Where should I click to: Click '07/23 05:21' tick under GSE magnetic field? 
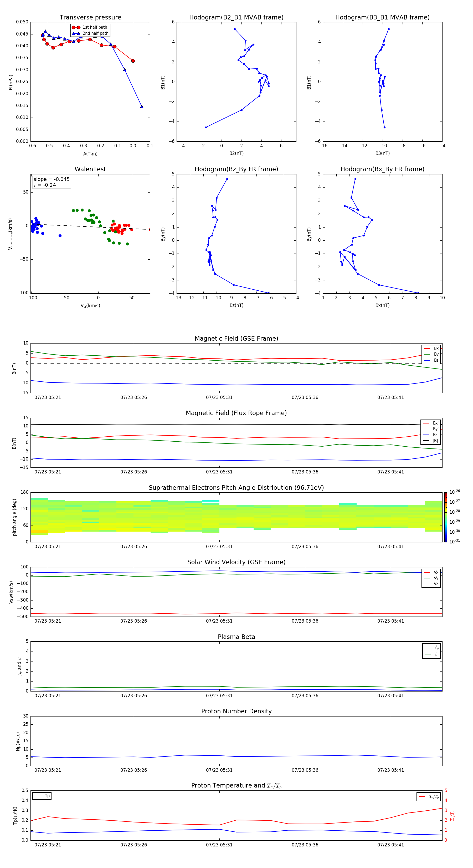48,397
